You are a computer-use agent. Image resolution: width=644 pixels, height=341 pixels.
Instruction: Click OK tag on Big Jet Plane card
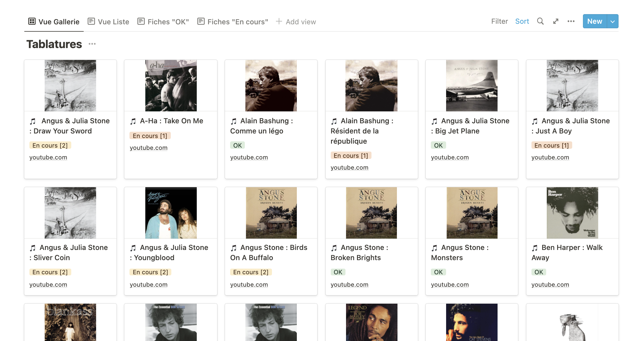pos(438,145)
